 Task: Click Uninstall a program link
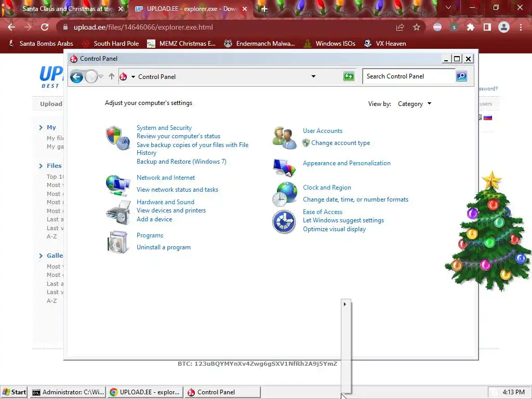164,247
